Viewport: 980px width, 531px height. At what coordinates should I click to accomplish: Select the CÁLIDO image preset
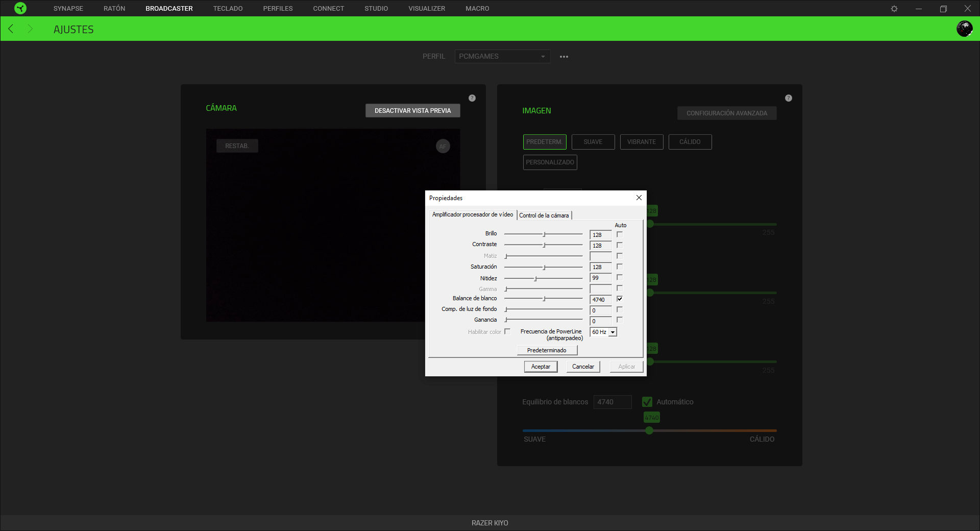point(690,142)
